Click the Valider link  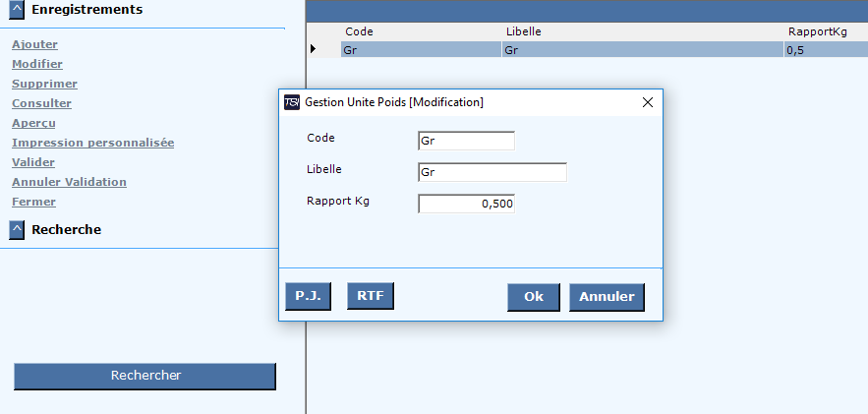(33, 162)
